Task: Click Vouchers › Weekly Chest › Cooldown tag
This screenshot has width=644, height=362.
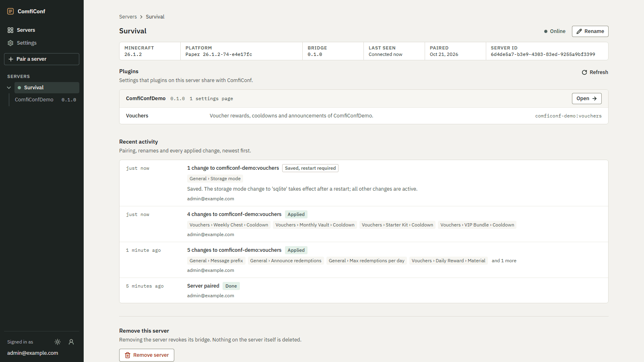Action: (229, 225)
